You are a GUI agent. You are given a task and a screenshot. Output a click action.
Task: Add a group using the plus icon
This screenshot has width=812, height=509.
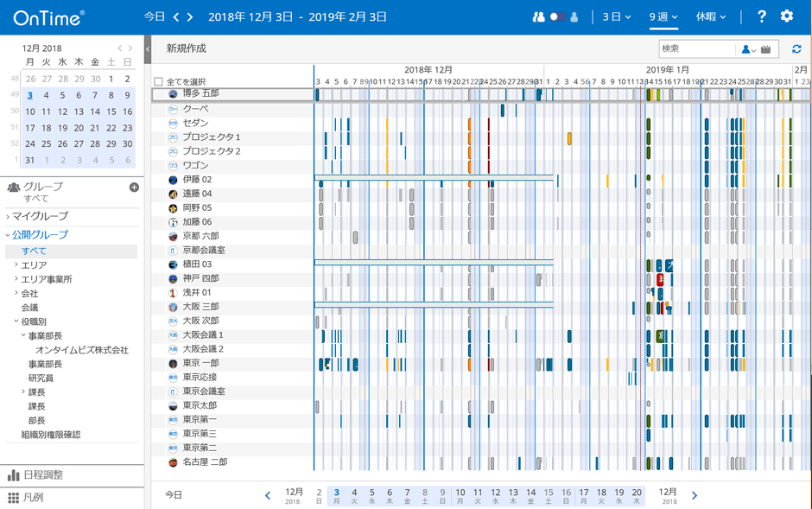[134, 186]
